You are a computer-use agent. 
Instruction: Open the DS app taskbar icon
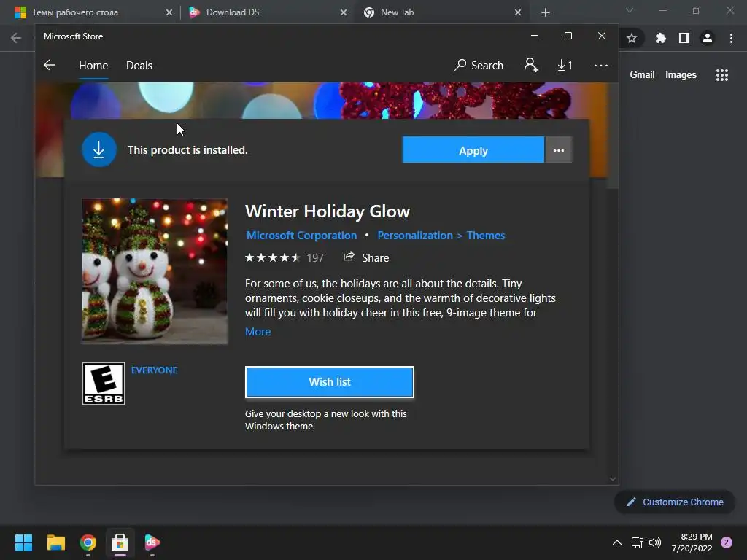[152, 542]
